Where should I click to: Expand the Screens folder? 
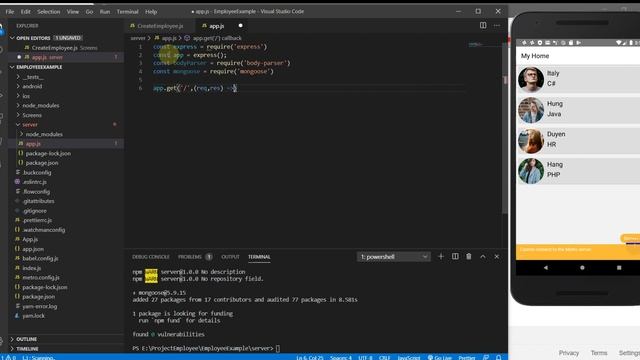point(32,115)
